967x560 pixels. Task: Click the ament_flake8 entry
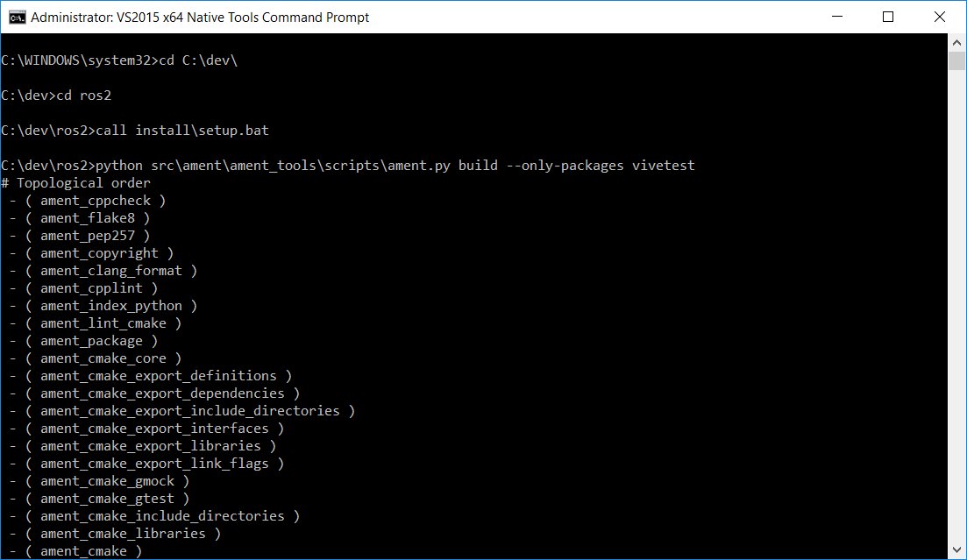[x=88, y=217]
